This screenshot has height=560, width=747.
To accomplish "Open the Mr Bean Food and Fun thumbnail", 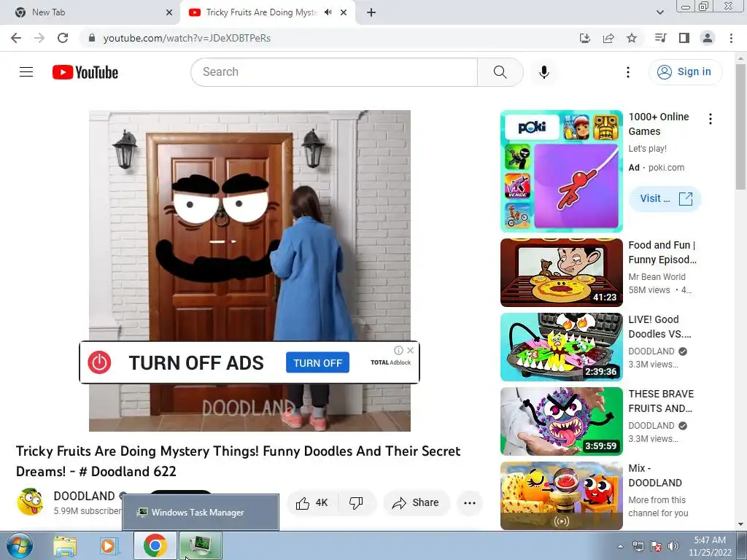I will 562,273.
